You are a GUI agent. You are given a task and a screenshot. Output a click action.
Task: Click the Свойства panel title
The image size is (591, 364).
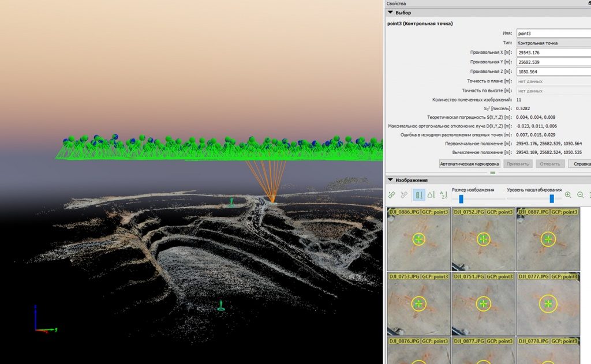[x=396, y=3]
